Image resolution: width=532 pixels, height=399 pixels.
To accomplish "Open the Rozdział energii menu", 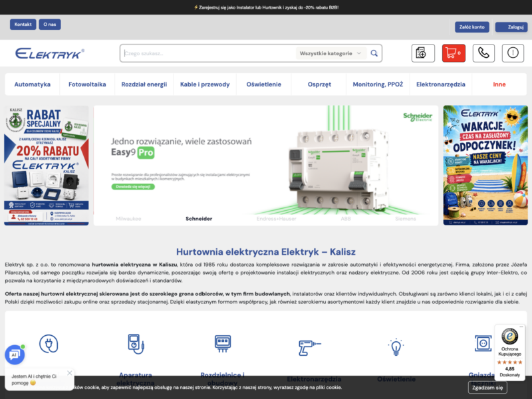I will coord(144,84).
